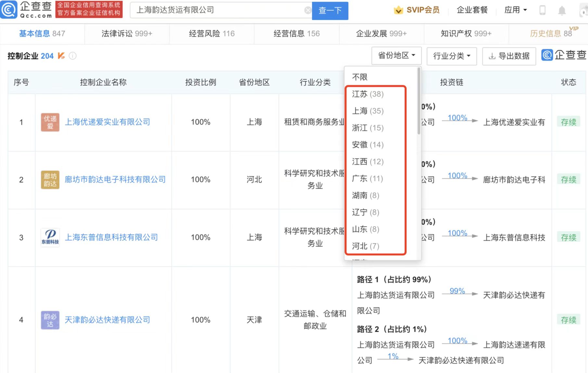Select 河北 (7) option

(365, 246)
